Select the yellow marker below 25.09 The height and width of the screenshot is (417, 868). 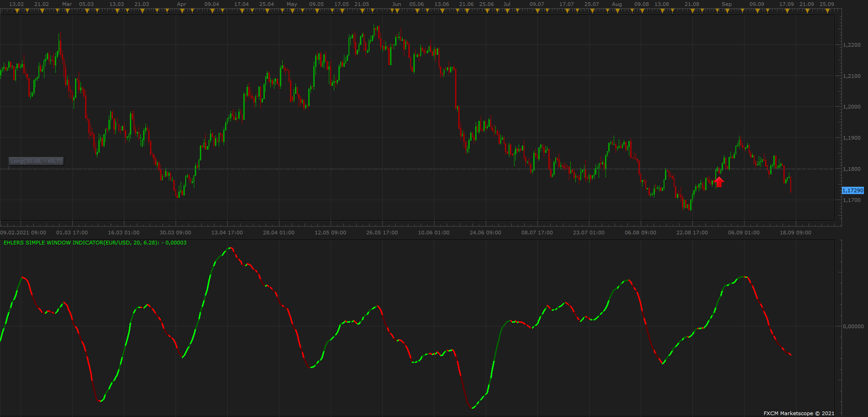827,11
